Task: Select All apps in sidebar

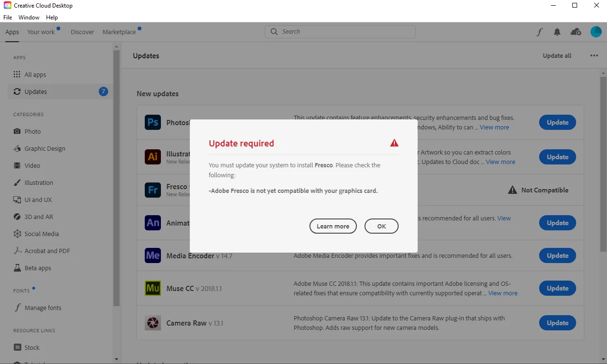Action: tap(60, 74)
